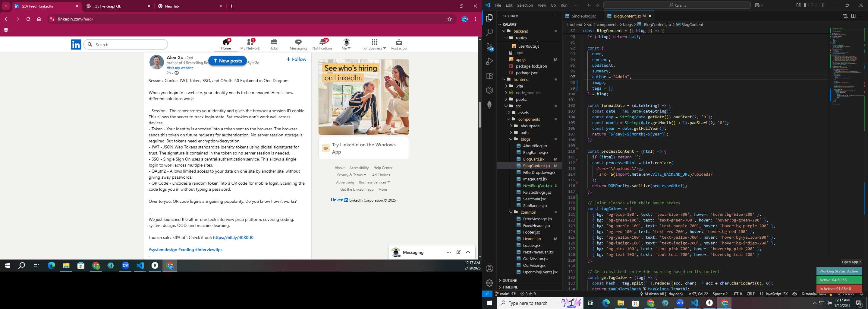868x309 pixels.
Task: Follow Alex Xu
Action: tap(296, 59)
